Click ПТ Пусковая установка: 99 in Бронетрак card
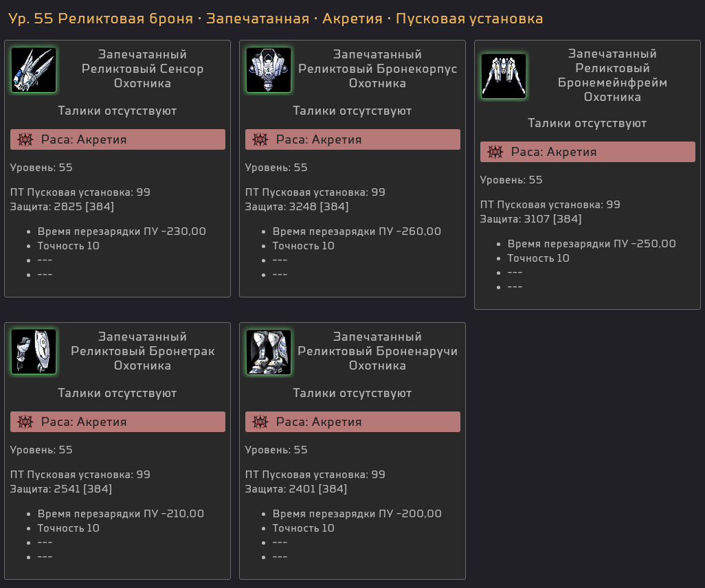This screenshot has width=705, height=588. coord(80,475)
